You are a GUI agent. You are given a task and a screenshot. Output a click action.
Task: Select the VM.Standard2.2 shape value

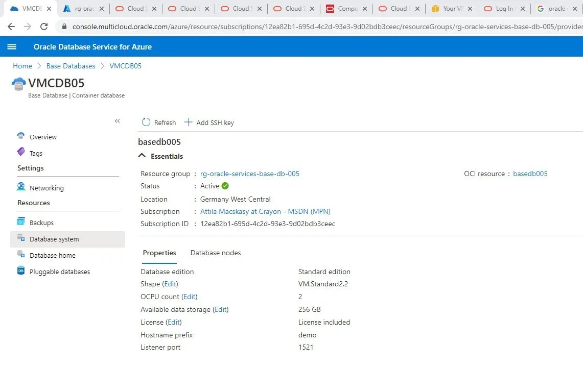point(323,284)
